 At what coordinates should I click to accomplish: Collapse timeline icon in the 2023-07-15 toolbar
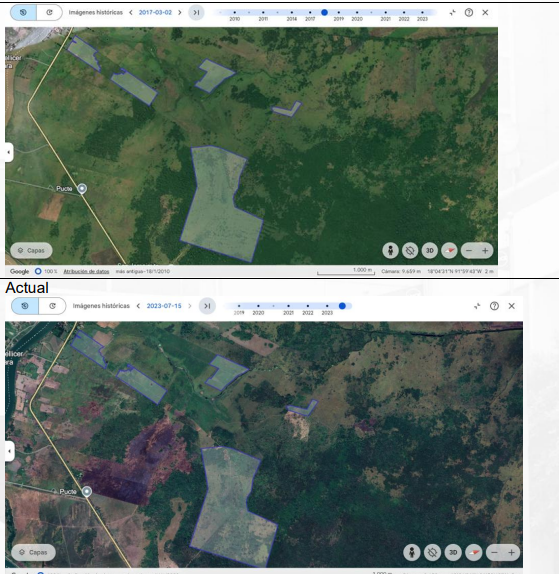click(477, 306)
